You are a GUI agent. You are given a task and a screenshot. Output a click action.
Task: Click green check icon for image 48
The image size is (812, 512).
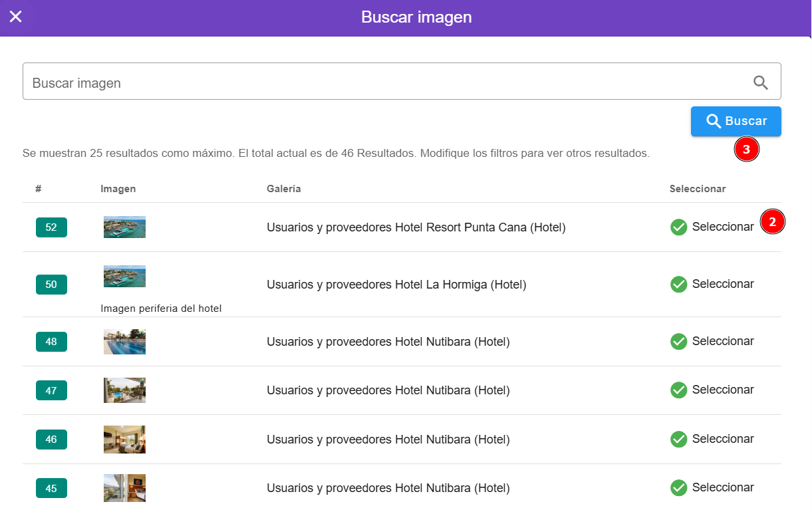tap(678, 342)
